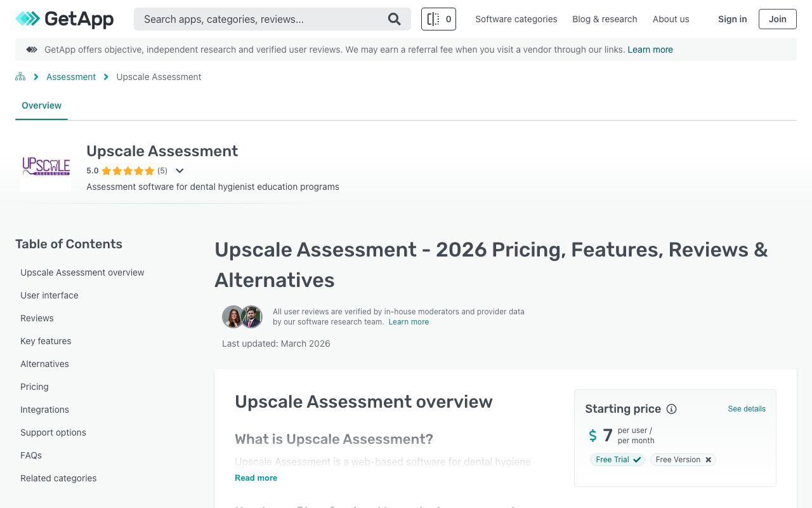Image resolution: width=812 pixels, height=508 pixels.
Task: Click See details for starting price
Action: point(747,409)
